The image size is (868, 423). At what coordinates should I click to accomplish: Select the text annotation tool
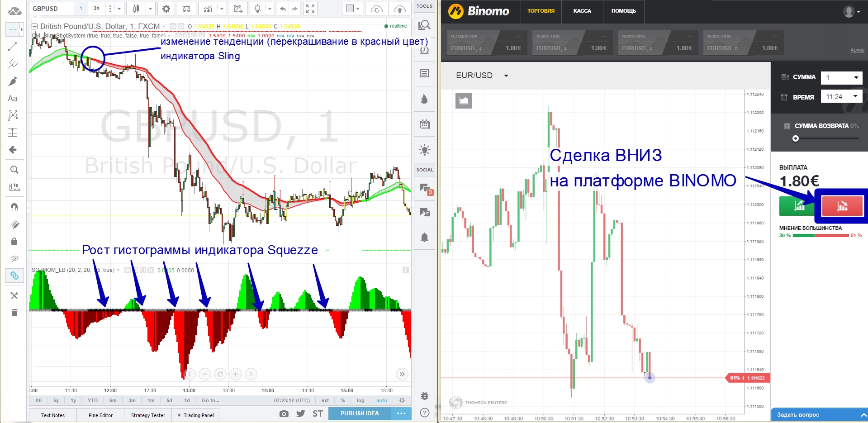click(x=13, y=98)
